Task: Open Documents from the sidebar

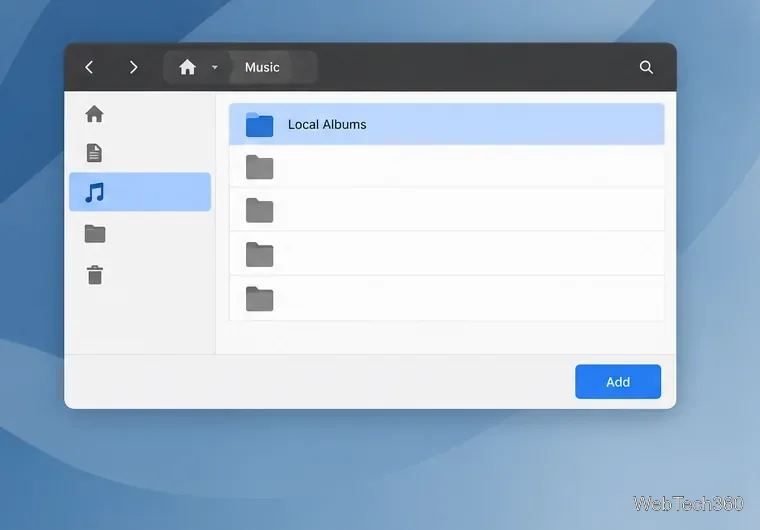Action: click(94, 153)
